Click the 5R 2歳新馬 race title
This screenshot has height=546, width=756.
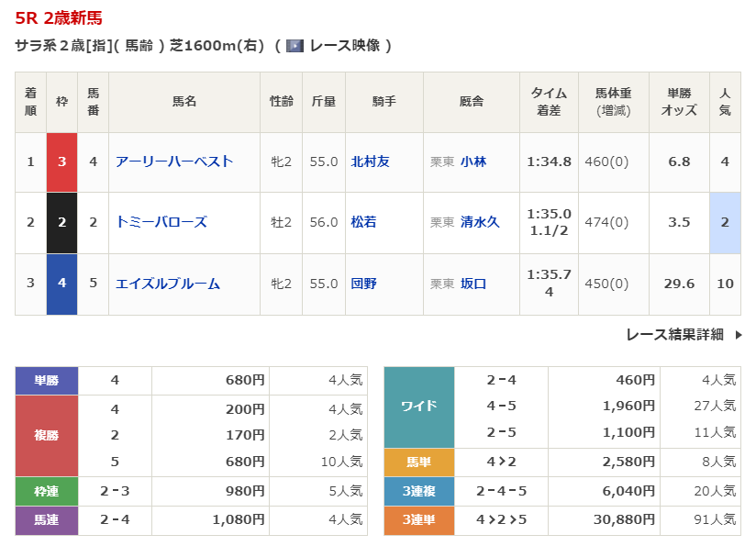pos(59,17)
